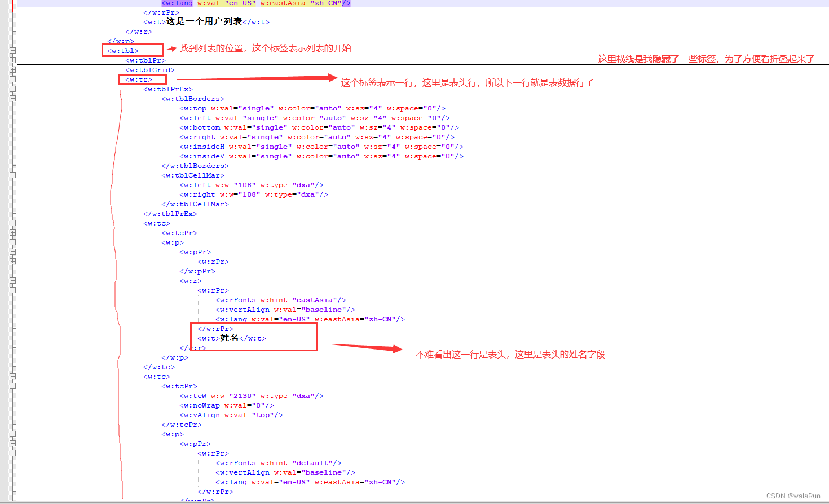
Task: Expand the folded <w:rPr> marker under first <w:pPr>
Action: coord(12,262)
